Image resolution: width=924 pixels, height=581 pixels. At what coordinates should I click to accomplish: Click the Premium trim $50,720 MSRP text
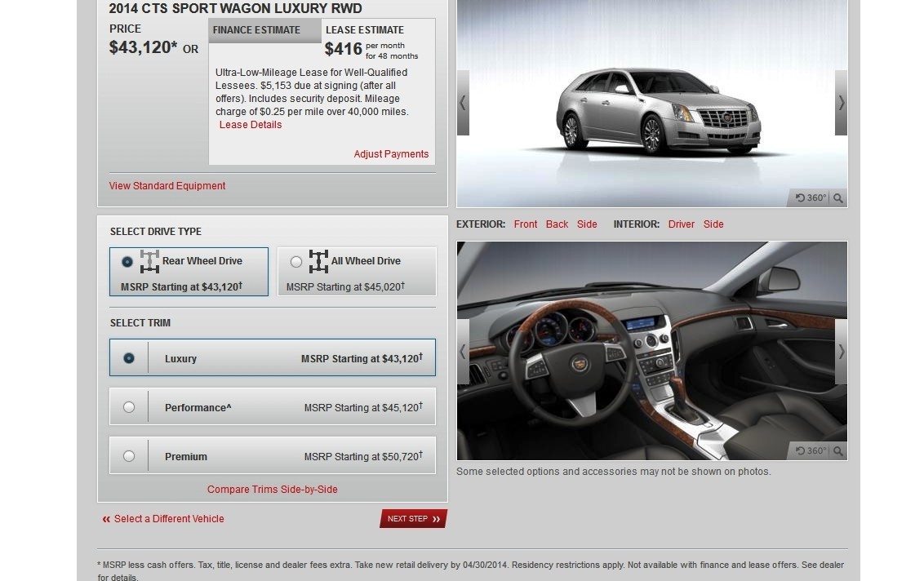point(363,456)
